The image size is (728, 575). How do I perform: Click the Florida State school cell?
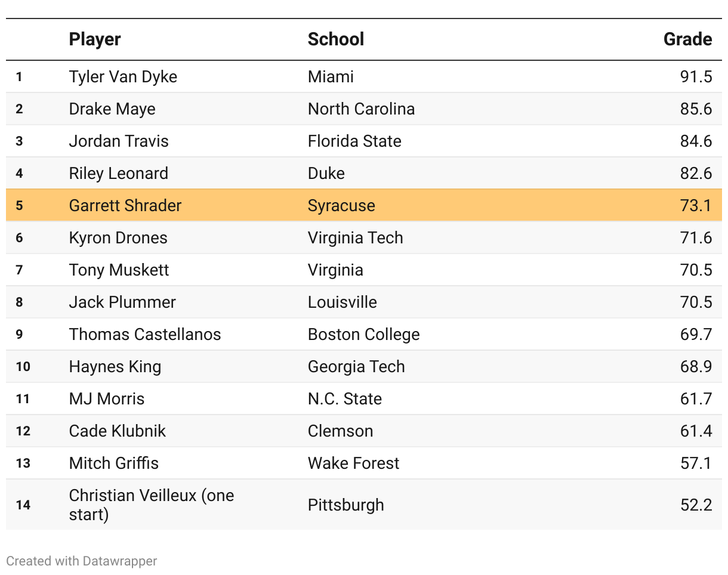[x=354, y=141]
